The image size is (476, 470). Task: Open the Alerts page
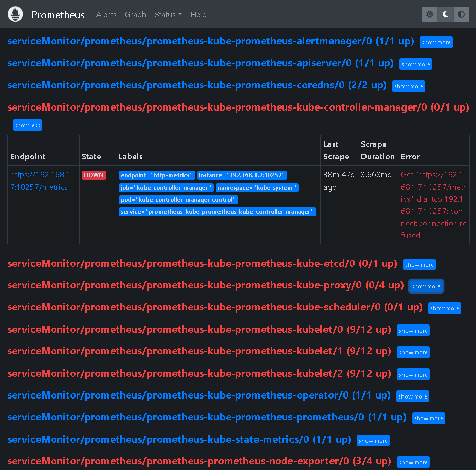[x=106, y=15]
